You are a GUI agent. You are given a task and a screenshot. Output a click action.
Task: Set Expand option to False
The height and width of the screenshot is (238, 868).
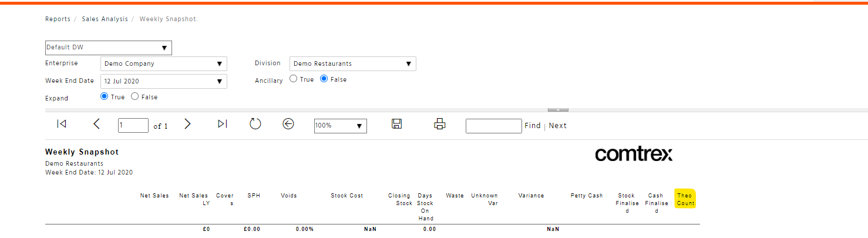tap(134, 96)
